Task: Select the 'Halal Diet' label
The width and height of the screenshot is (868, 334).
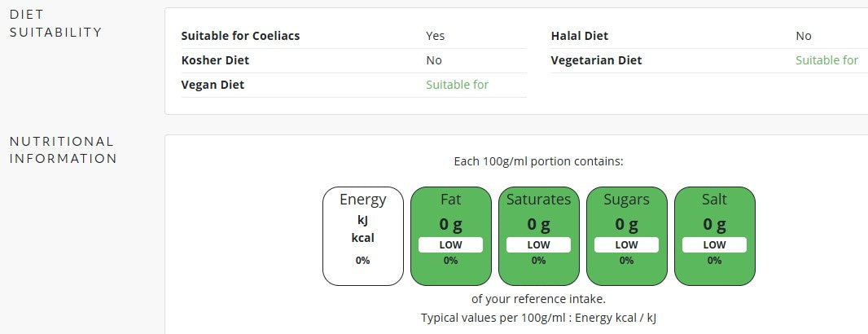Action: point(579,36)
